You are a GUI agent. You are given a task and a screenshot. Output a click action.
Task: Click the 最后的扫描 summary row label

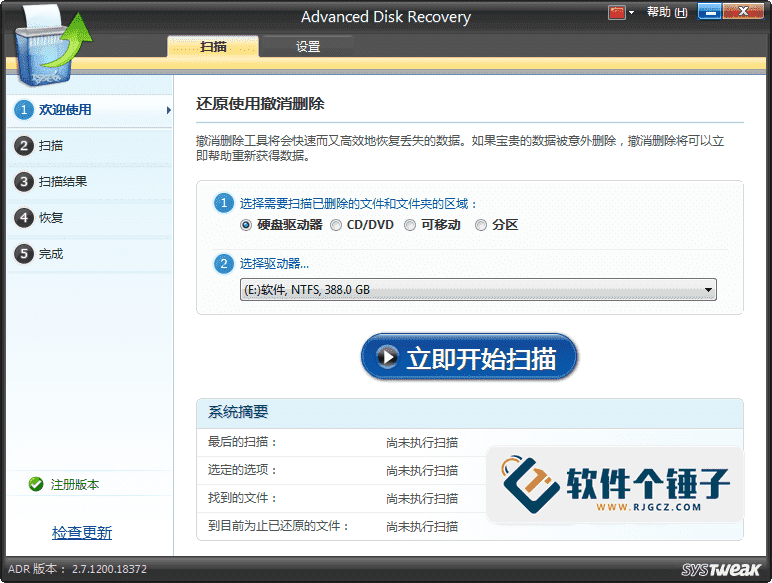242,442
